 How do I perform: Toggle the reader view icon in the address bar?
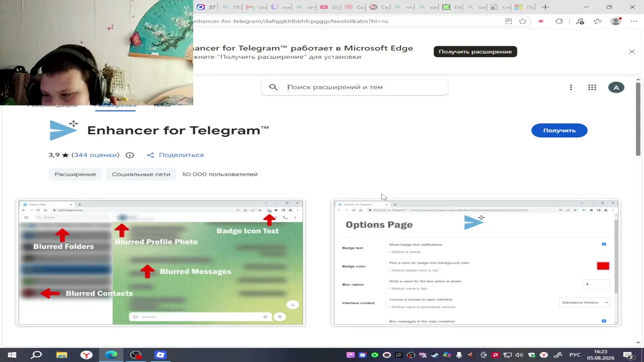pos(509,21)
